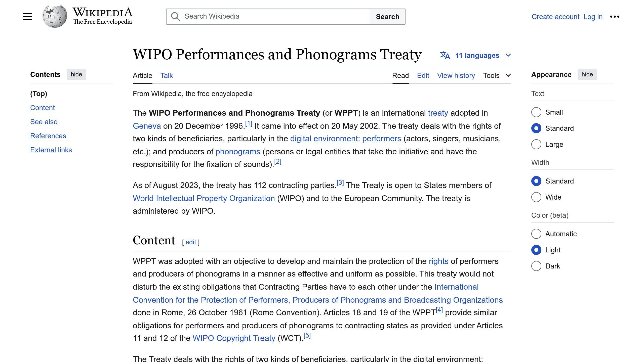644x362 pixels.
Task: Select Automatic color mode
Action: pos(536,234)
